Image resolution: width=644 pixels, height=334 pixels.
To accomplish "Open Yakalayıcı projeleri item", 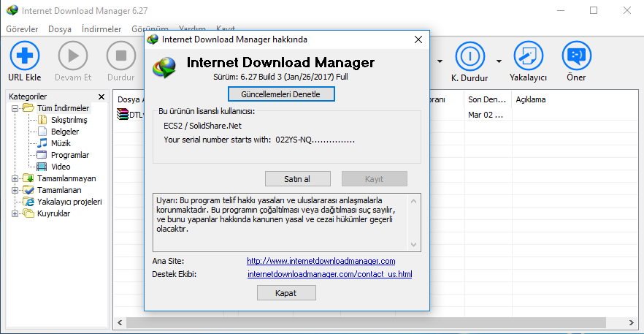I will point(69,202).
